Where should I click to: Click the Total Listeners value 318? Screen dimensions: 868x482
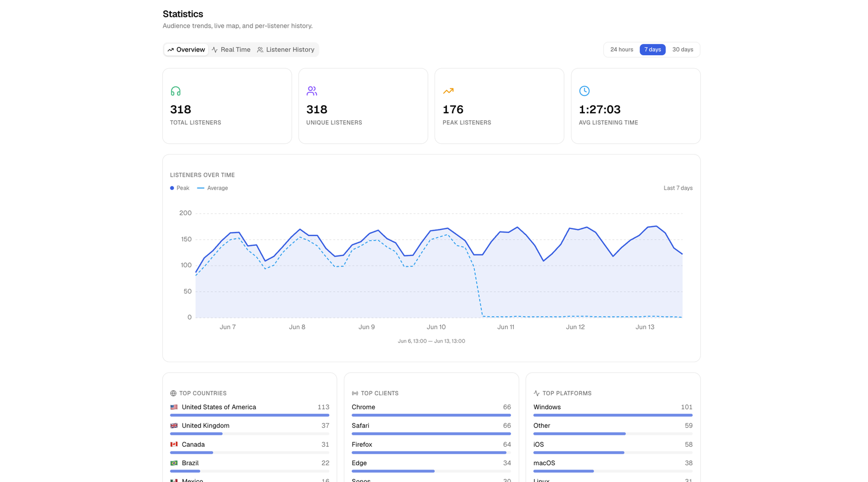pos(181,110)
